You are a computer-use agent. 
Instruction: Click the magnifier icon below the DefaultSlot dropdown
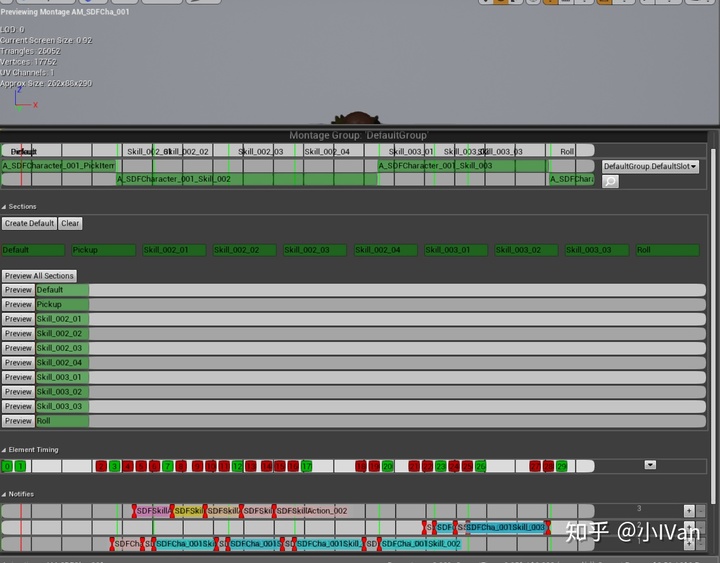(610, 181)
